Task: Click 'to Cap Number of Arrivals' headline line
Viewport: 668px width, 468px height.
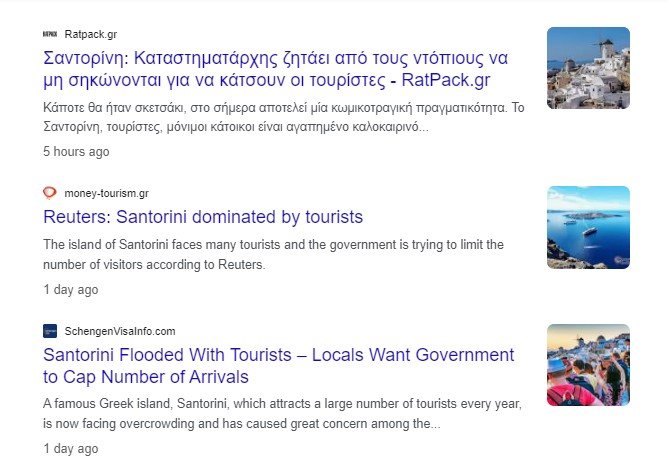Action: coord(146,377)
